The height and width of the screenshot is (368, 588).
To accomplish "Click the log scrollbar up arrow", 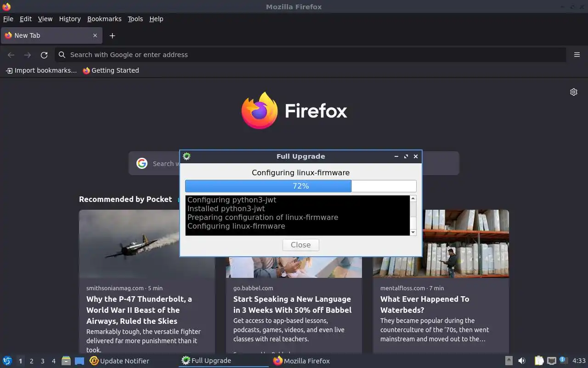I will pos(413,199).
